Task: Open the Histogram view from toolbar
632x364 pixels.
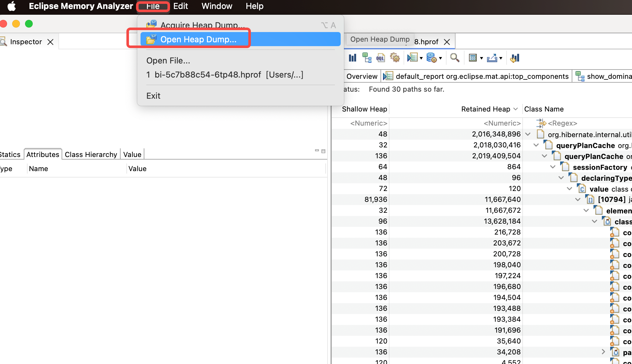Action: coord(353,58)
